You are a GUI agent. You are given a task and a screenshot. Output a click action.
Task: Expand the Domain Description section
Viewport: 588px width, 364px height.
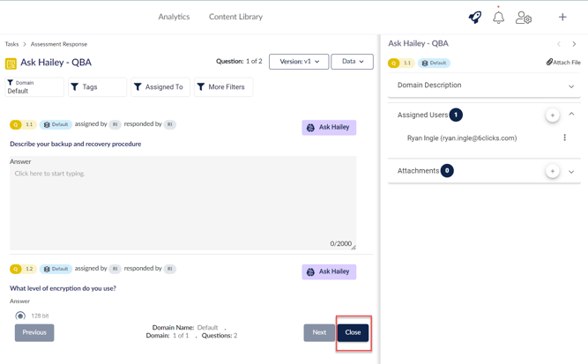[x=571, y=86]
